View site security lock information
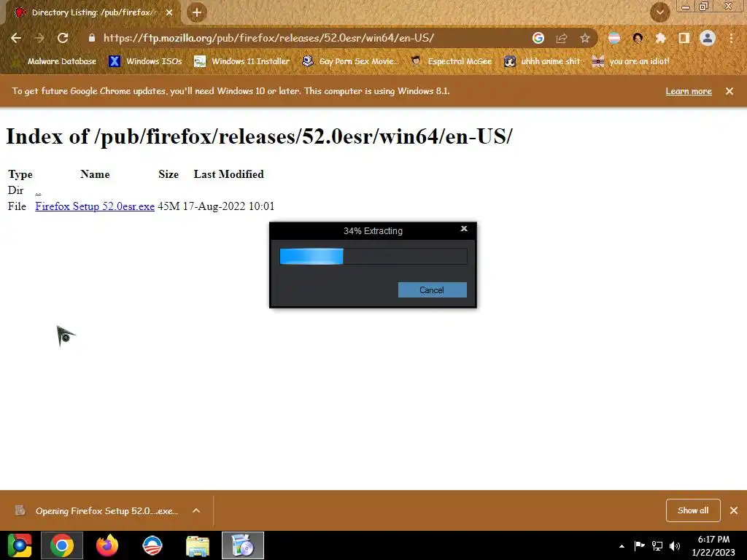This screenshot has width=747, height=560. pos(92,38)
